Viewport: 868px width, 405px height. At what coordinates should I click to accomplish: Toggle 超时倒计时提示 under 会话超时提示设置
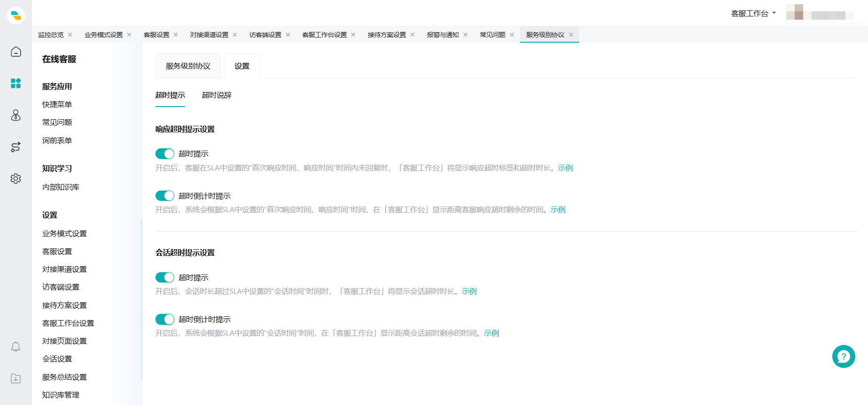click(165, 320)
